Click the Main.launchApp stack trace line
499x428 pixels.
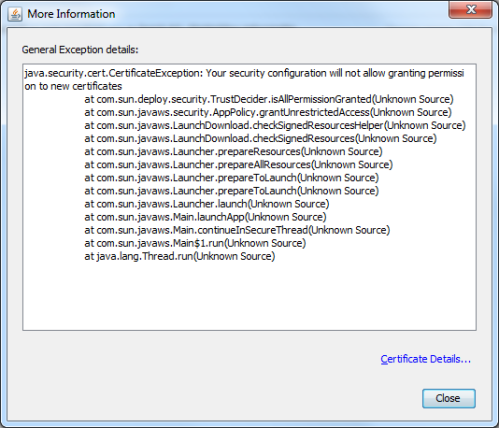point(205,217)
